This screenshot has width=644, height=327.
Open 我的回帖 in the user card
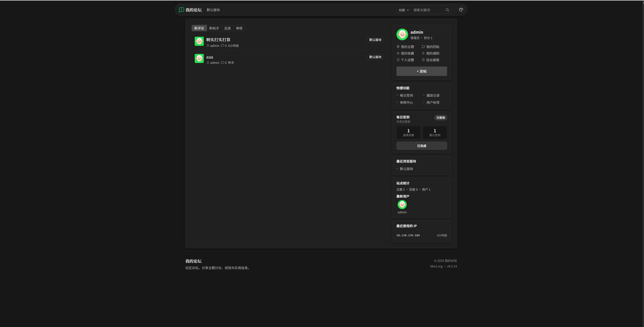(x=432, y=47)
